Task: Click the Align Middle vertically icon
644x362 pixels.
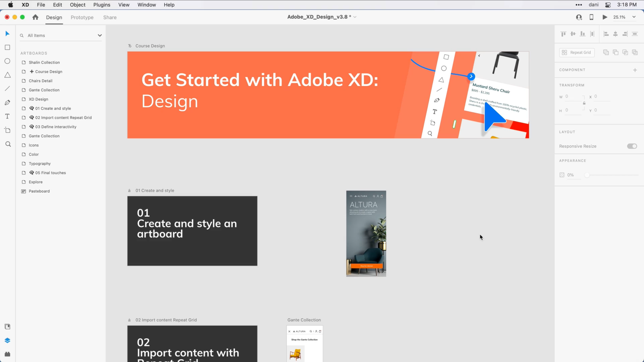Action: [x=573, y=34]
